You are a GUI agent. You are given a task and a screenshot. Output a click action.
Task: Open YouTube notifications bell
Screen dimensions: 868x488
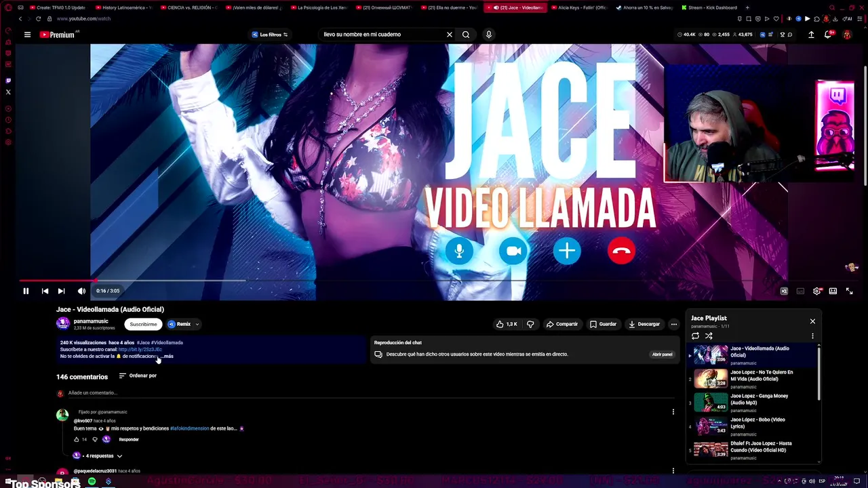(828, 35)
